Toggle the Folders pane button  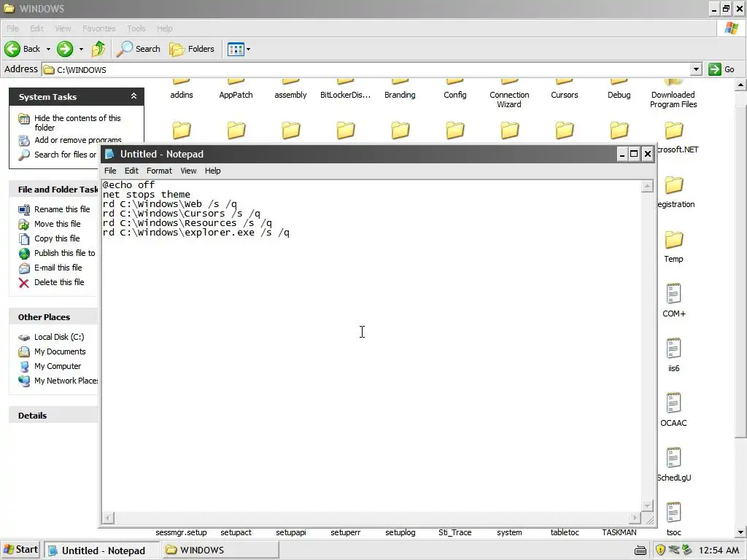192,49
